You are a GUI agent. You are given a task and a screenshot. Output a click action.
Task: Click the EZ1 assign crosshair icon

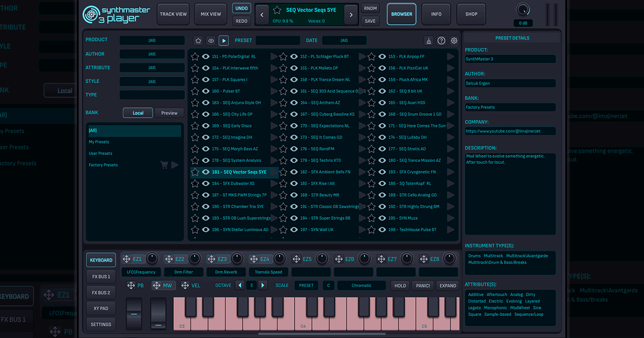126,259
